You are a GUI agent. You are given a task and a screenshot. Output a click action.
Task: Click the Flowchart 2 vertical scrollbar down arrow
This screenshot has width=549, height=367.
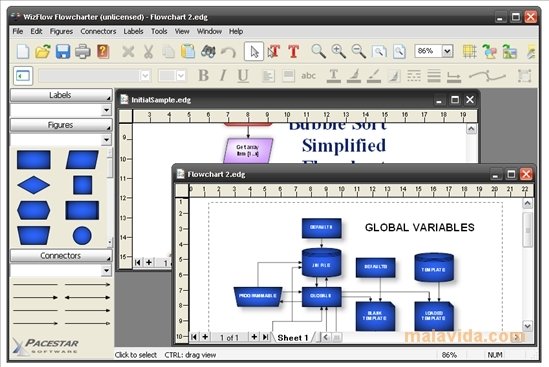point(527,326)
